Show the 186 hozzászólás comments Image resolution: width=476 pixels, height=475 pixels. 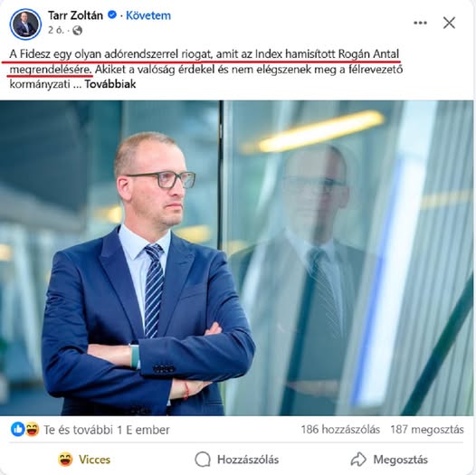340,430
